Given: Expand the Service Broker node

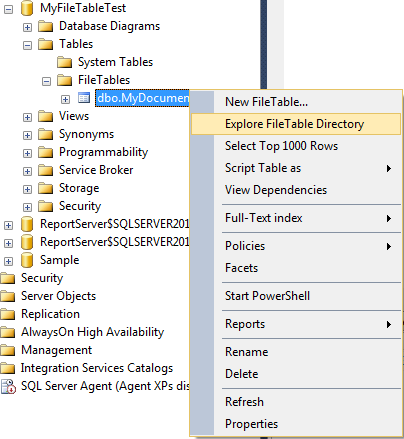Looking at the screenshot, I should (x=27, y=171).
